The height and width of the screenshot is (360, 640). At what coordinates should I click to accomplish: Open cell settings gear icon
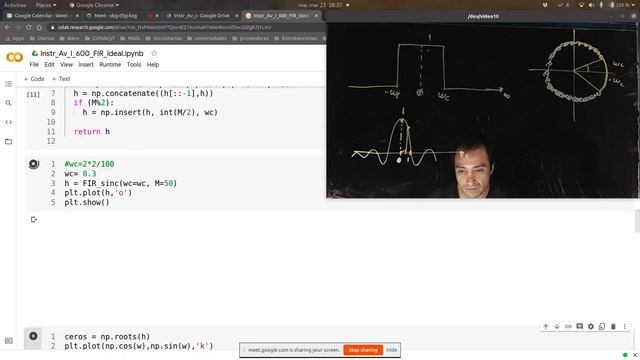pos(591,327)
